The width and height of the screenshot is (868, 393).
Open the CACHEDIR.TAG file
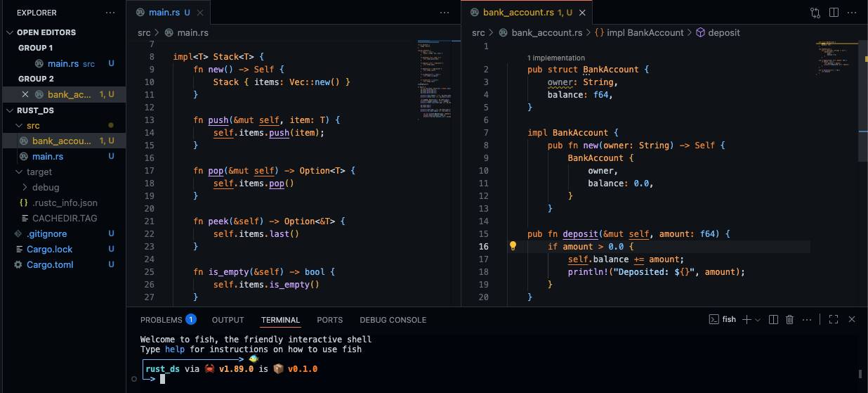pos(63,218)
